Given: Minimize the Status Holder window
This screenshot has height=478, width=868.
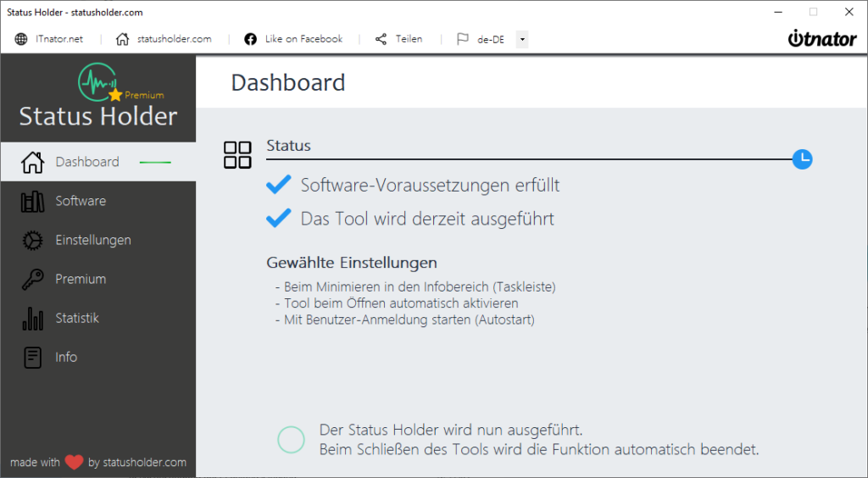Looking at the screenshot, I should pyautogui.click(x=778, y=12).
